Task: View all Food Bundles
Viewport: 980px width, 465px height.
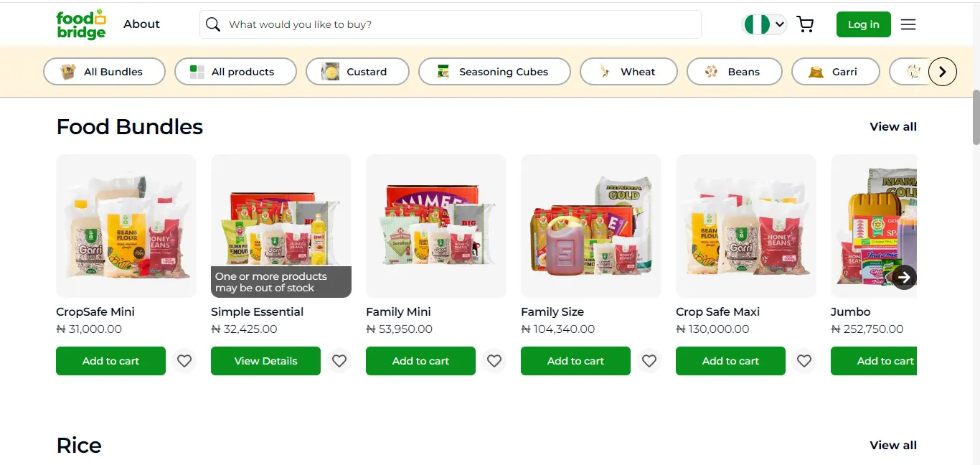Action: [x=892, y=127]
